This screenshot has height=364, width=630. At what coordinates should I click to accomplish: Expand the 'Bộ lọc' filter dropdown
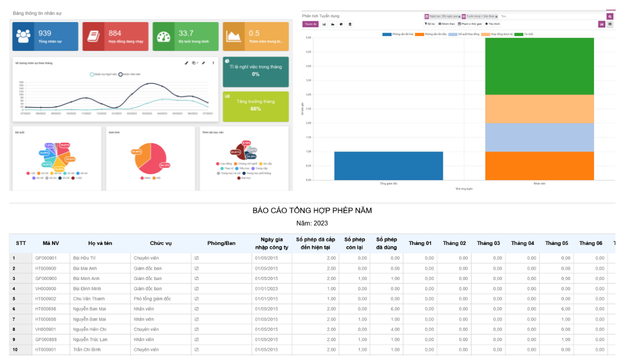tap(430, 24)
